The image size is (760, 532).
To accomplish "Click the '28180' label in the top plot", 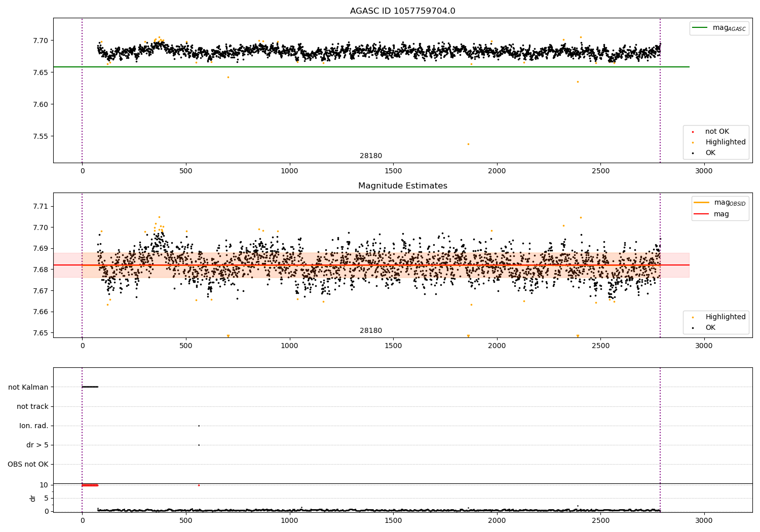I will (371, 156).
